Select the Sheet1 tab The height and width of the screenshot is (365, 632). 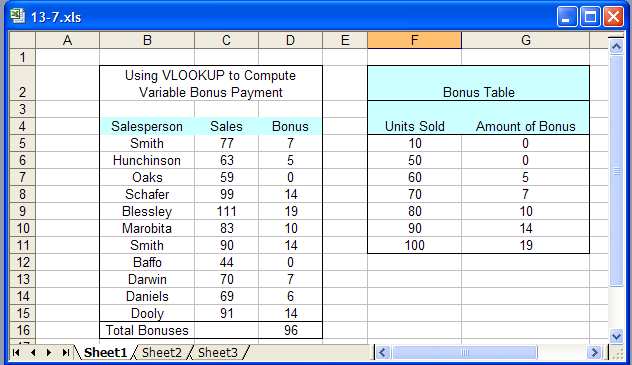click(x=105, y=353)
